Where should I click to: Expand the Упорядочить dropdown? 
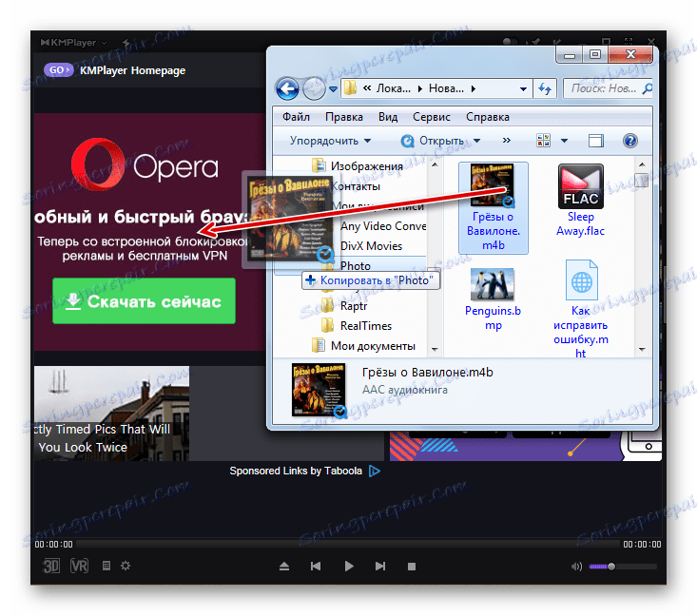coord(330,141)
